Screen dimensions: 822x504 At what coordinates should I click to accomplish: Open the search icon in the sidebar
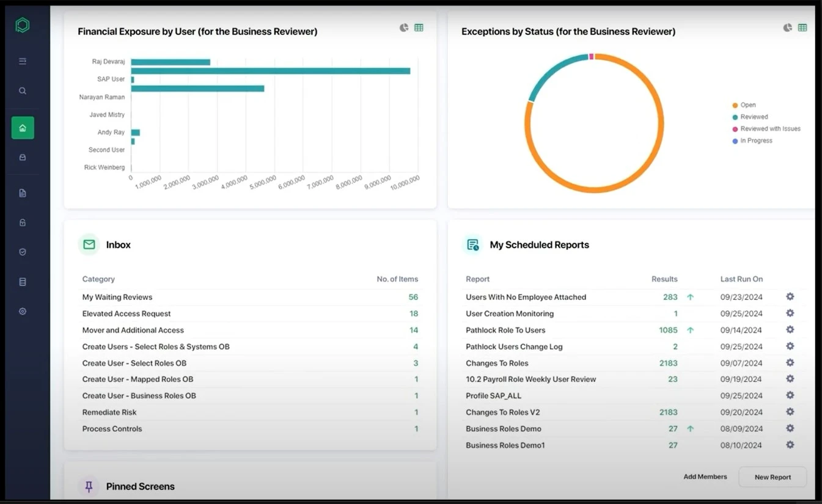coord(22,90)
